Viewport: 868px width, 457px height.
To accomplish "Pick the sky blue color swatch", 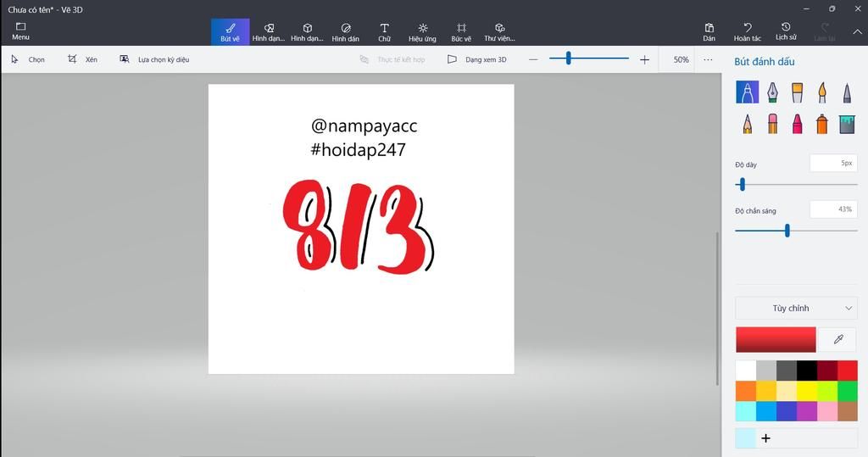I will pos(766,411).
